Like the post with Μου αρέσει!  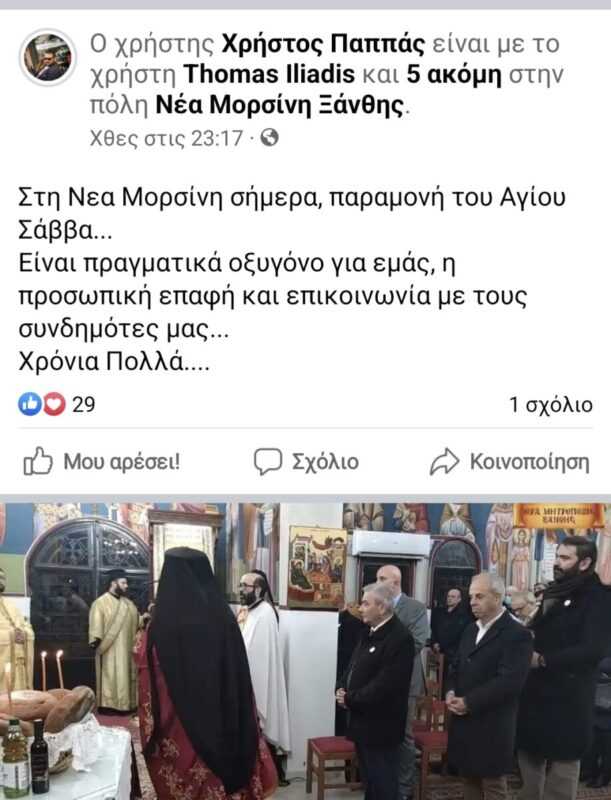click(x=102, y=462)
